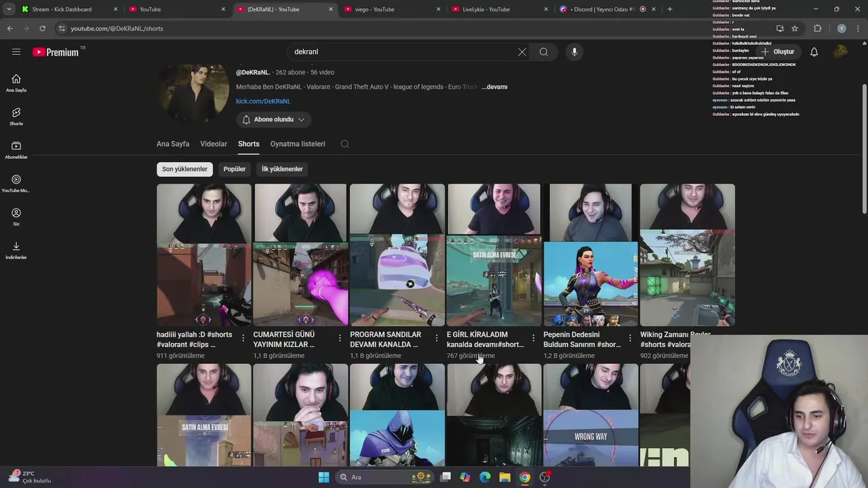
Task: Open options for Pepenin Dedesini short
Action: (x=630, y=338)
